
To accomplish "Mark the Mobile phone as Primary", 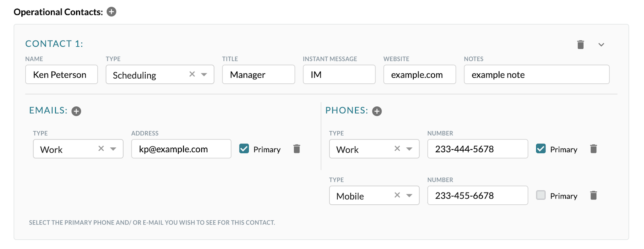I will tap(541, 195).
